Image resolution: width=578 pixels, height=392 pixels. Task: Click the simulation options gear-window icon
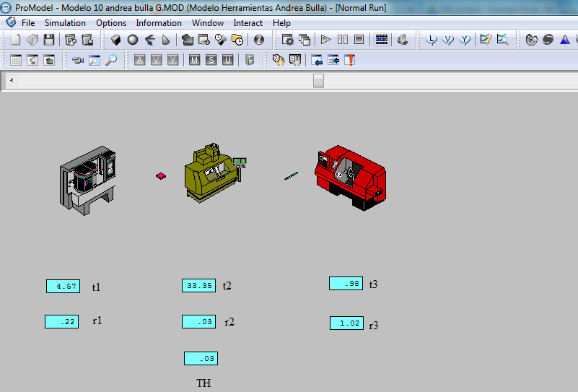point(287,40)
